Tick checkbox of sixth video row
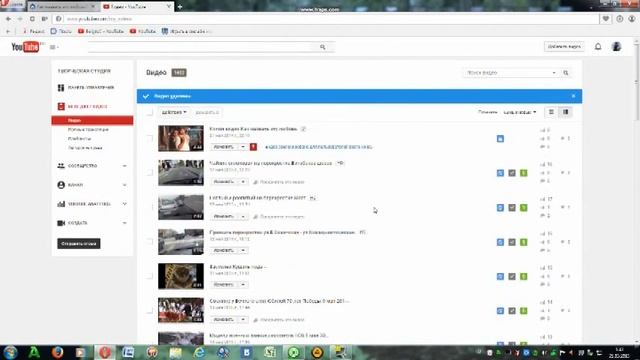Screen dimensions: 640x360 pos(149,311)
